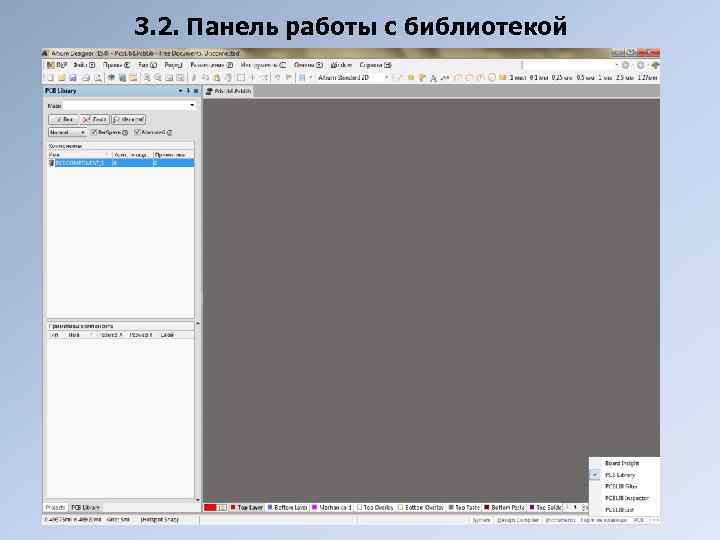Switch to the Projects panel tab
Screen dimensions: 720x540
pos(55,507)
